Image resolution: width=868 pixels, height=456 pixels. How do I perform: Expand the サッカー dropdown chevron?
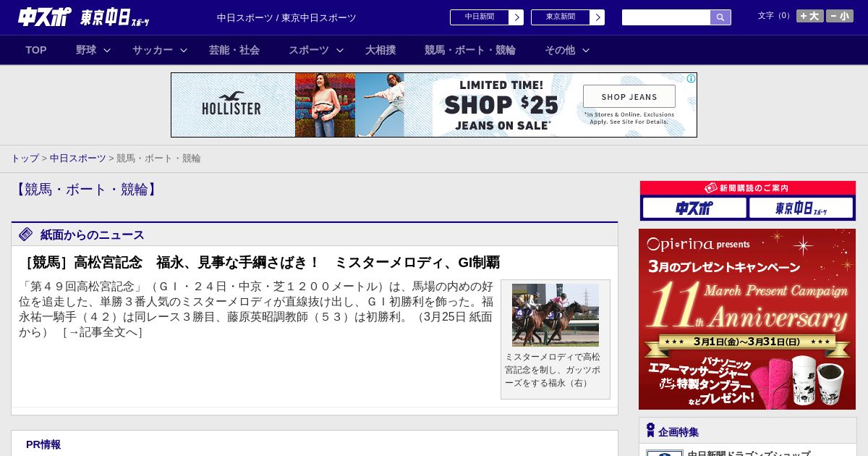[x=184, y=50]
